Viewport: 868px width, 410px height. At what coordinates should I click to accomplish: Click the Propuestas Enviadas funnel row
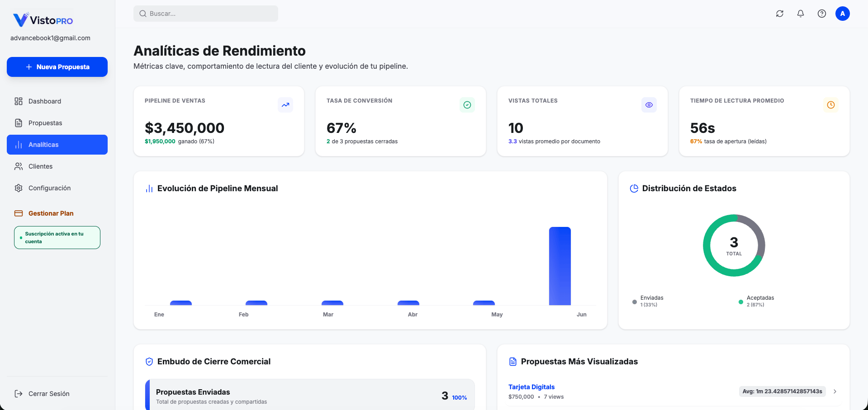[x=310, y=395]
